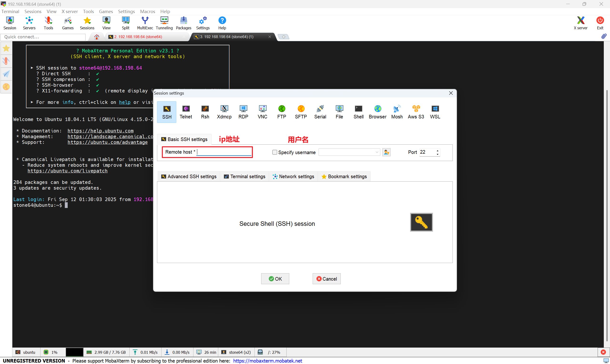Image resolution: width=610 pixels, height=364 pixels.
Task: Select the File session type
Action: point(339,112)
